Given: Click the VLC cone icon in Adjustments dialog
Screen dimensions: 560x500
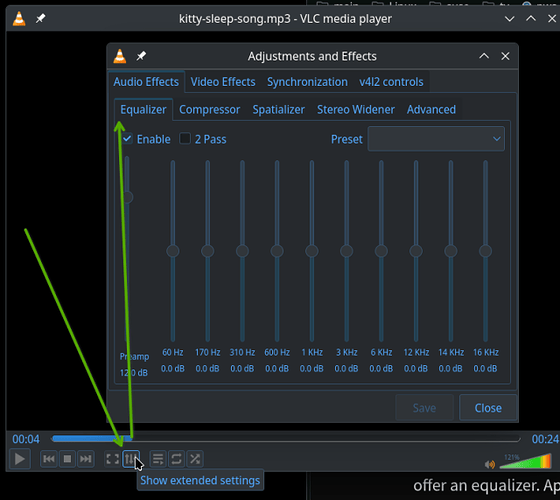Looking at the screenshot, I should pyautogui.click(x=120, y=56).
